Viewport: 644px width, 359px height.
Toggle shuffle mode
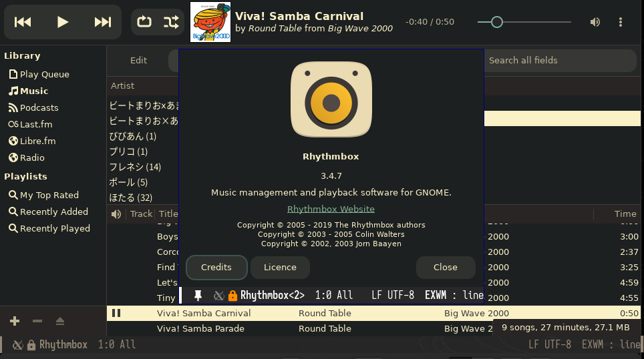[171, 22]
